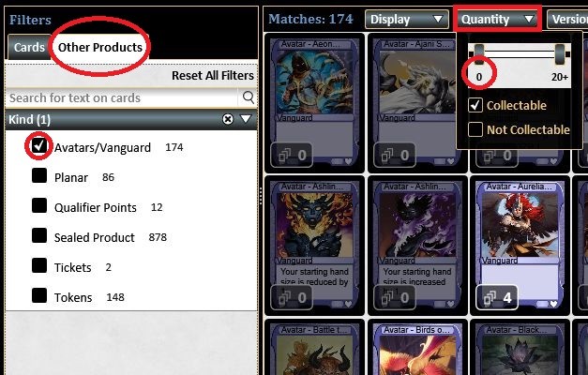Check the Sealed Product filter
The image size is (588, 375).
[x=39, y=235]
